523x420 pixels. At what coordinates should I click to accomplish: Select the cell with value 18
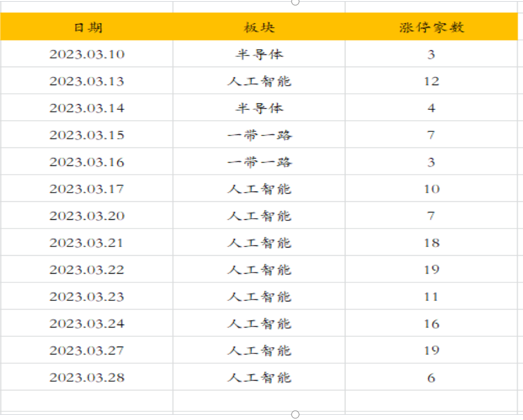431,242
